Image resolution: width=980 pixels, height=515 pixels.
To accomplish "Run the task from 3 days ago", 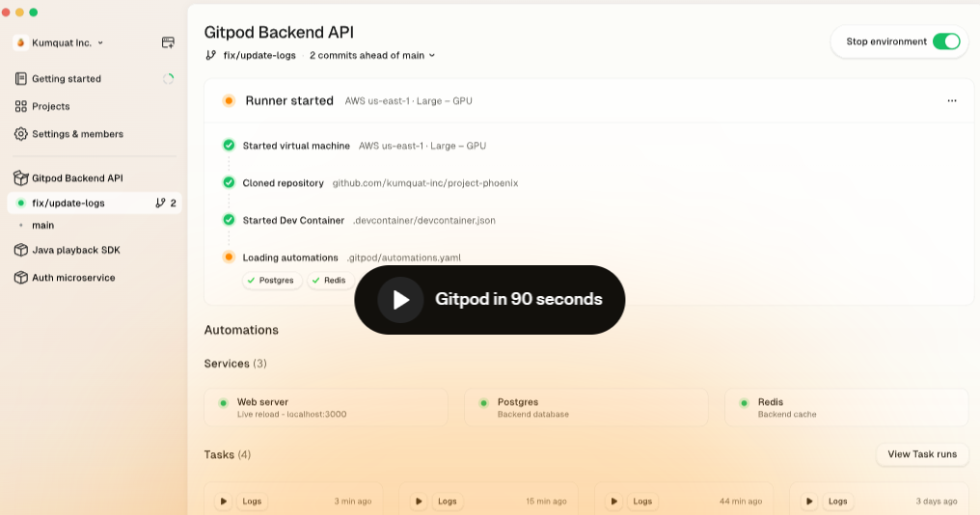I will pyautogui.click(x=809, y=501).
